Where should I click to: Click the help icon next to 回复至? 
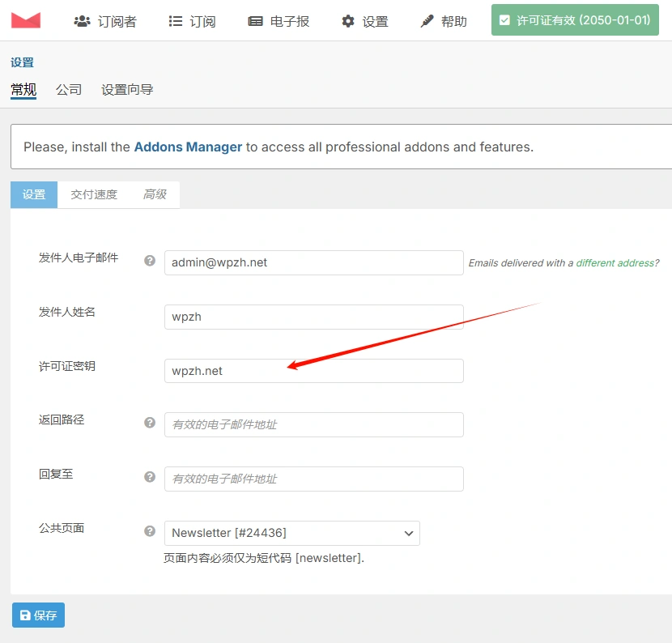coord(149,477)
